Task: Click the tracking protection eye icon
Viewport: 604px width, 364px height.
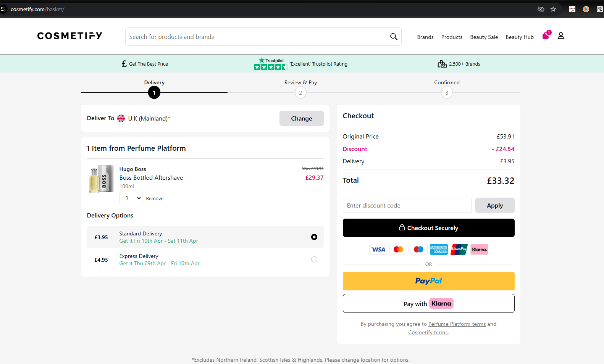Action: pos(541,9)
